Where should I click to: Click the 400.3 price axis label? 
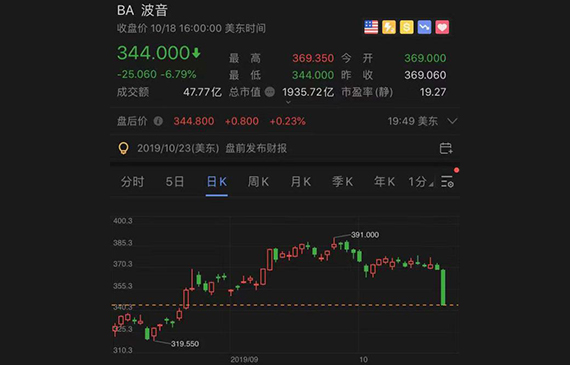pyautogui.click(x=123, y=221)
